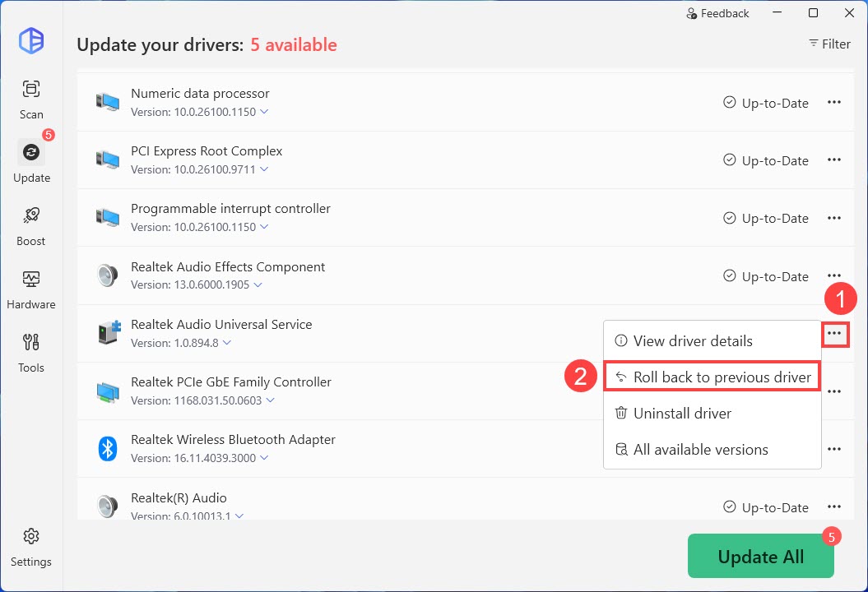The width and height of the screenshot is (868, 592).
Task: Expand version dropdown for Numeric data processor
Action: 264,111
